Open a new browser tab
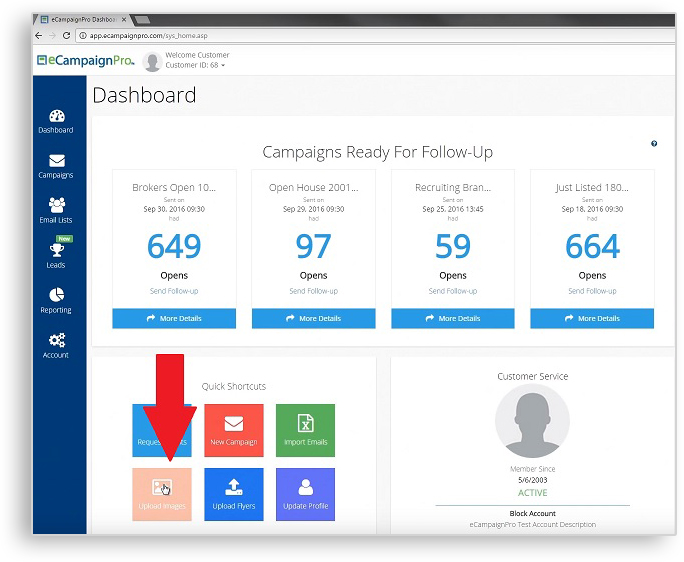Image resolution: width=684 pixels, height=562 pixels. coord(142,20)
